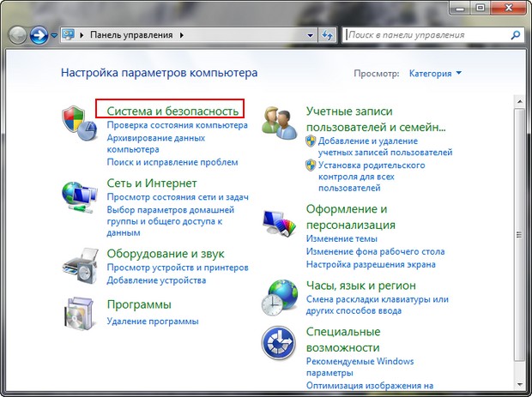Focus the "Поиск в панели управления" search field
532x397 pixels.
[426, 35]
